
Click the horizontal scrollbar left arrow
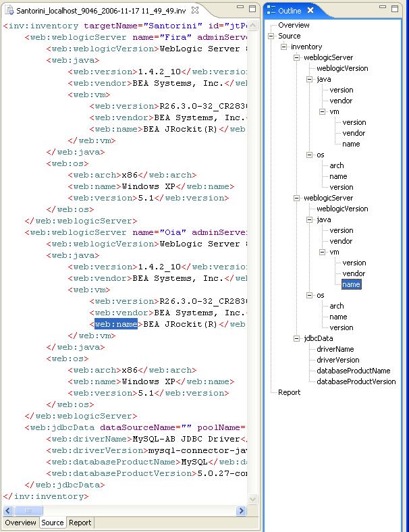pos(8,510)
